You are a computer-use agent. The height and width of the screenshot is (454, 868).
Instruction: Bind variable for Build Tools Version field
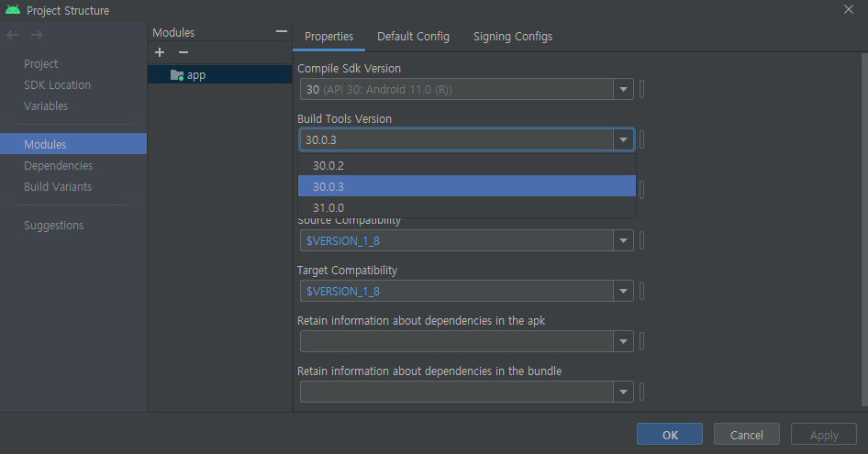(641, 139)
